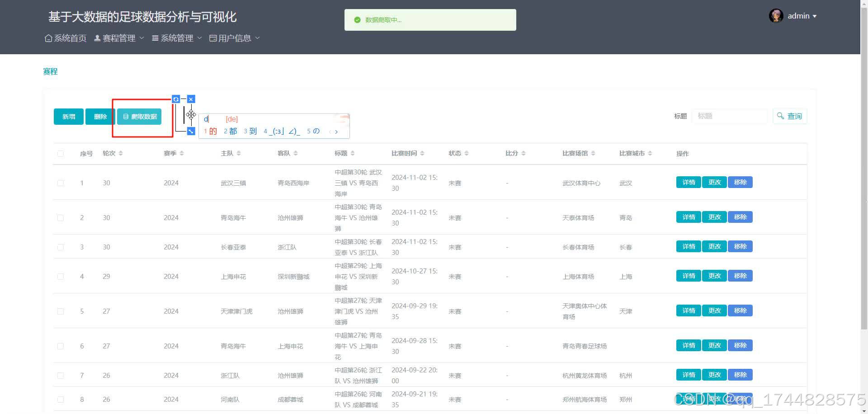This screenshot has width=868, height=414.
Task: Select IME candidate 3 到
Action: coord(250,132)
